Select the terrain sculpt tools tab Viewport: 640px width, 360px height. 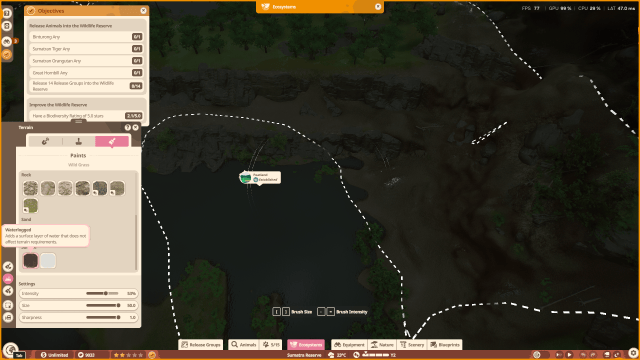[x=45, y=141]
